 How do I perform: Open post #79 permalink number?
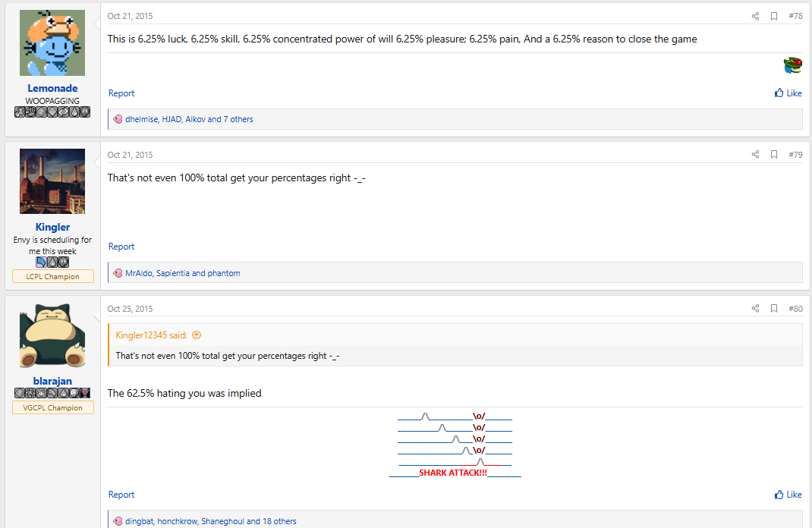(x=795, y=155)
